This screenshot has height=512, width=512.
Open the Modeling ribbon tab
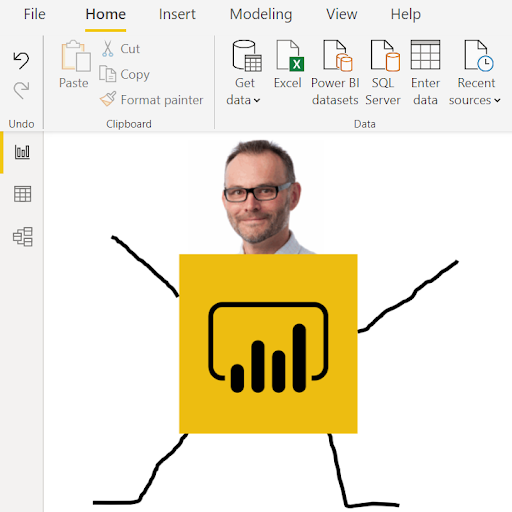(261, 14)
